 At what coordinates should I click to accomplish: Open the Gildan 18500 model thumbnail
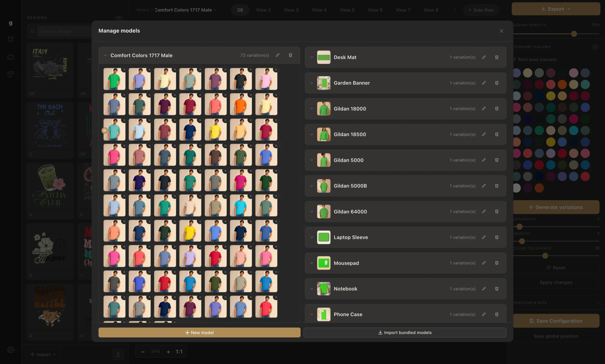point(324,134)
